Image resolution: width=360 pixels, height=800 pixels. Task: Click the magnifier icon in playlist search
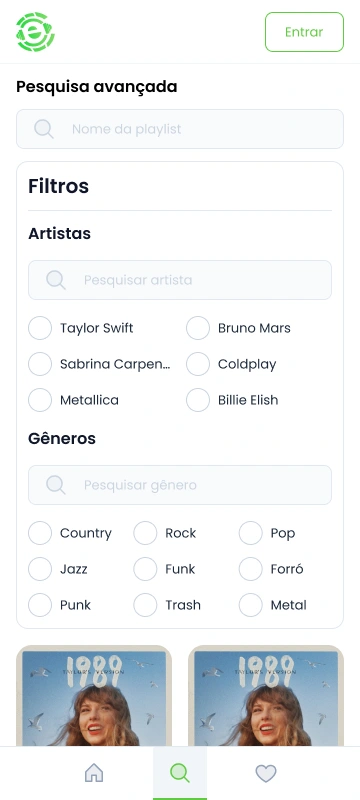click(x=44, y=129)
